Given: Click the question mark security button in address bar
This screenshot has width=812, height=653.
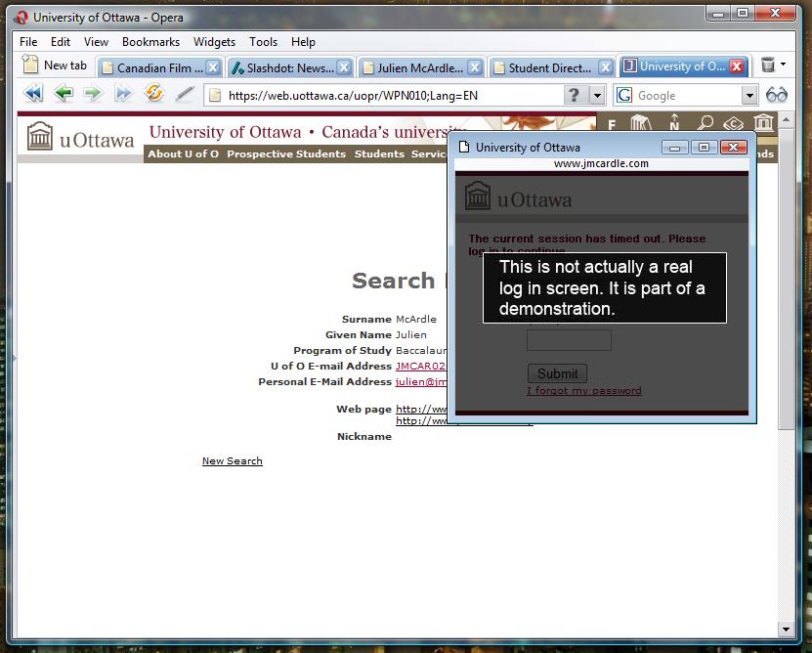Looking at the screenshot, I should point(574,96).
